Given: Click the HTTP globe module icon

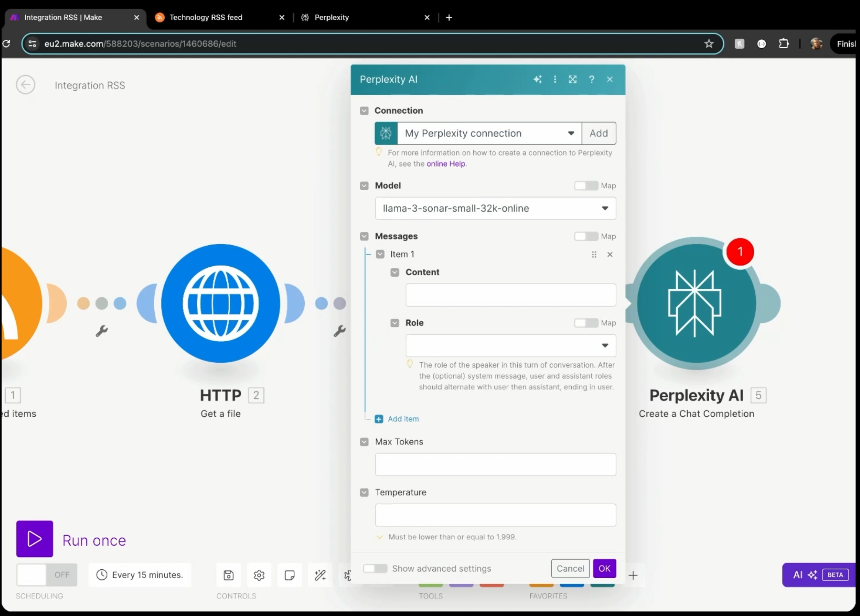Looking at the screenshot, I should click(221, 303).
